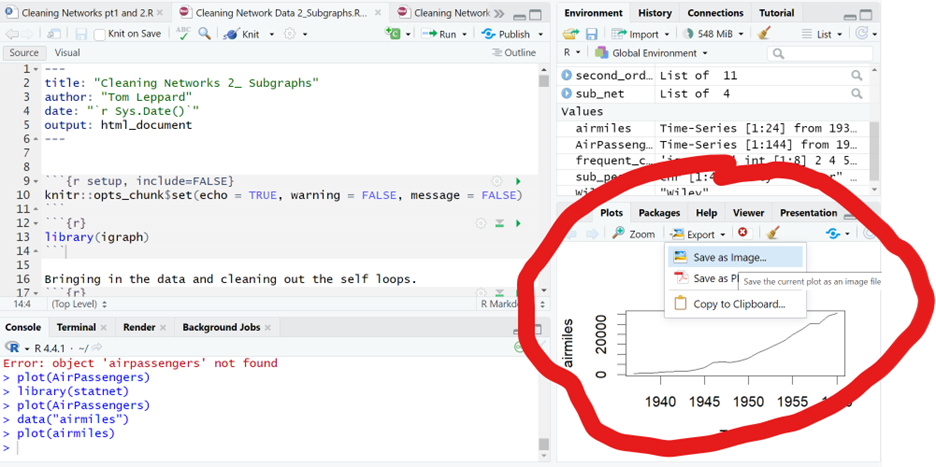Viewport: 936px width, 467px height.
Task: Collapse the YAML header fold at line 1
Action: (x=35, y=69)
